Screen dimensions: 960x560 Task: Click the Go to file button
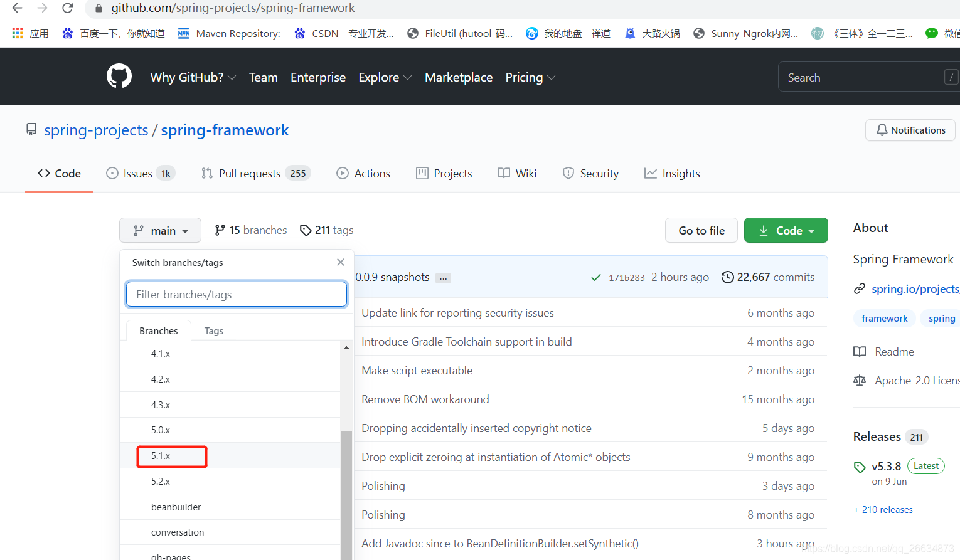click(701, 230)
